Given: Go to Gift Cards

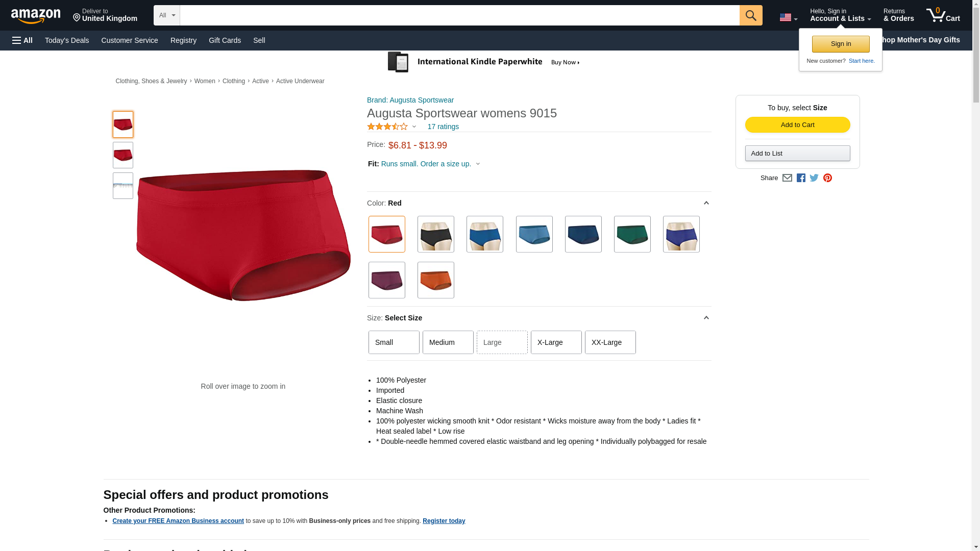Looking at the screenshot, I should click(x=225, y=40).
